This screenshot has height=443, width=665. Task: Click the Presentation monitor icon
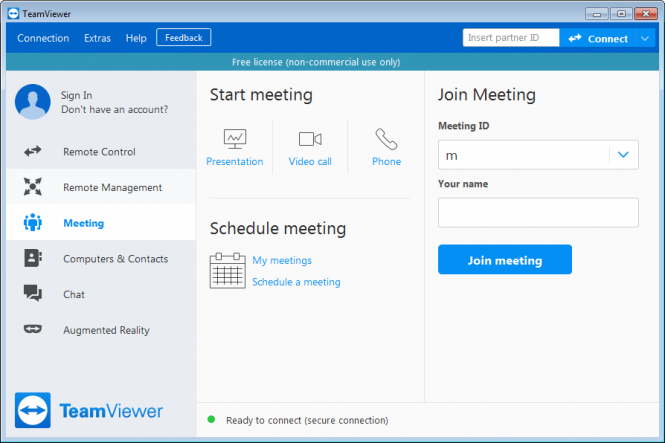(x=235, y=139)
